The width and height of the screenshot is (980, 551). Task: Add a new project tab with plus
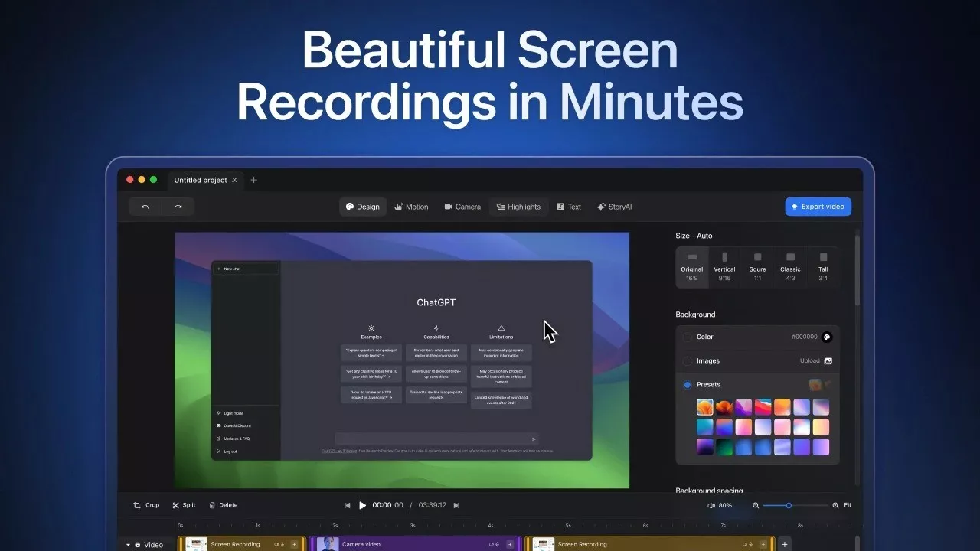pyautogui.click(x=254, y=180)
